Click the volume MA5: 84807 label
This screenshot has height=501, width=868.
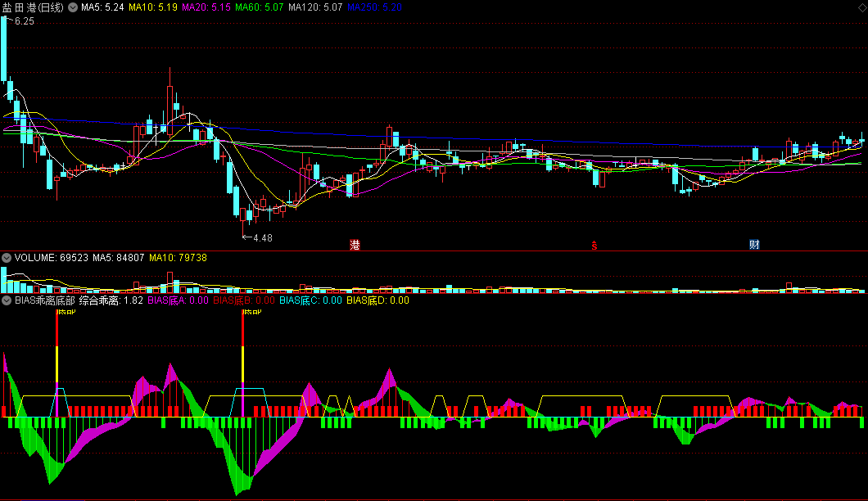pos(119,258)
